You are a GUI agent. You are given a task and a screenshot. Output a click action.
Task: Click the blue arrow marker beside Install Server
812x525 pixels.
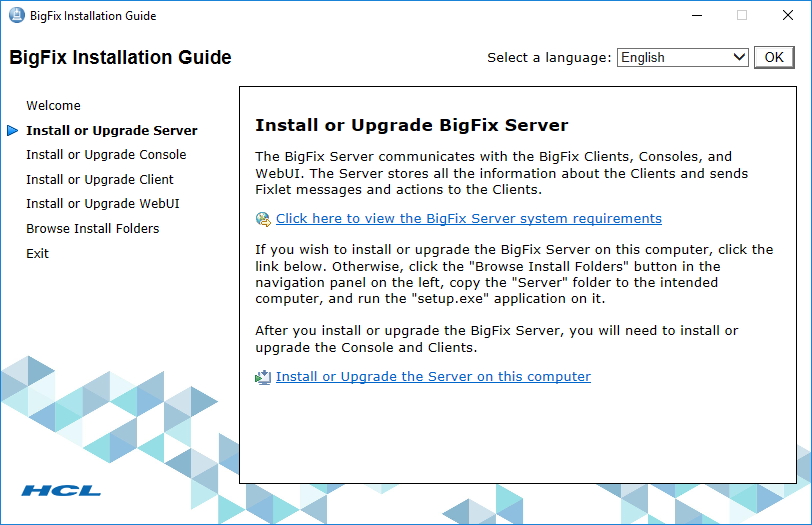click(12, 130)
